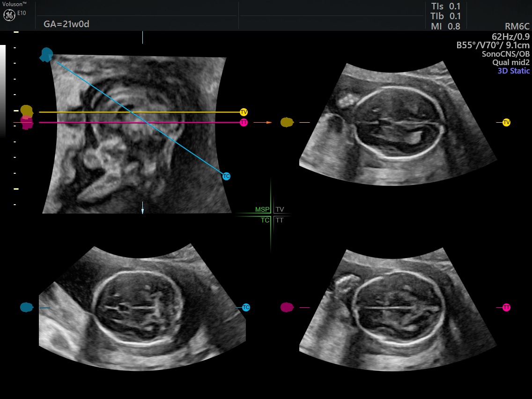
Task: Activate the 3D Static mode label
Action: click(513, 71)
